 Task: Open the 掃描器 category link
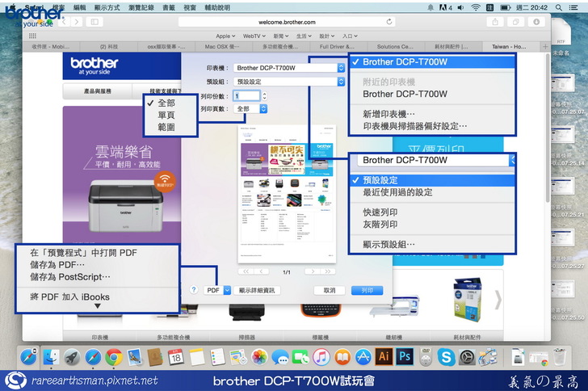[247, 337]
